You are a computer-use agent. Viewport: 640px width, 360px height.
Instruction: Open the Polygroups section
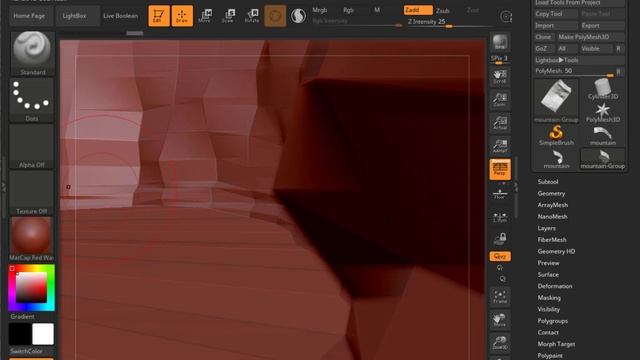click(553, 321)
